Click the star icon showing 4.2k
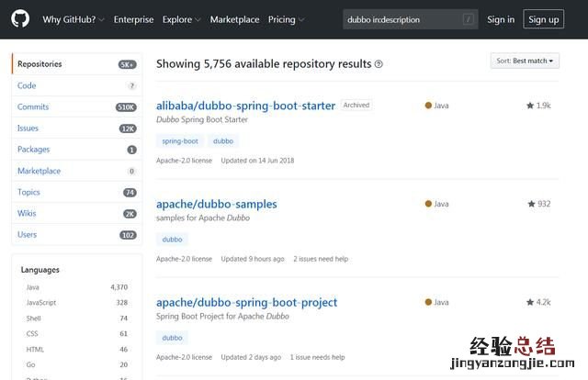The height and width of the screenshot is (380, 588). (530, 302)
